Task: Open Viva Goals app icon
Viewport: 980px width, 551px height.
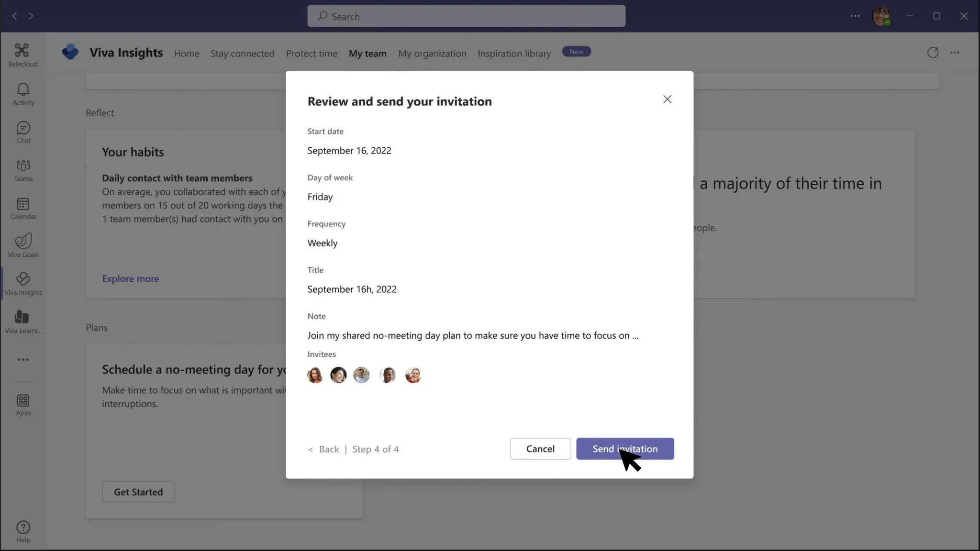Action: (x=23, y=245)
